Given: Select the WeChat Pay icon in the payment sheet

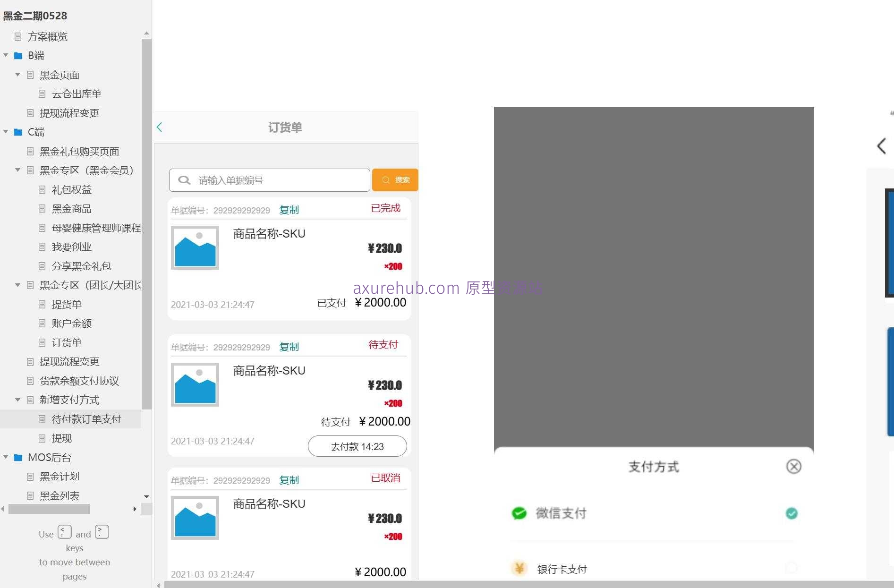Looking at the screenshot, I should [x=519, y=513].
